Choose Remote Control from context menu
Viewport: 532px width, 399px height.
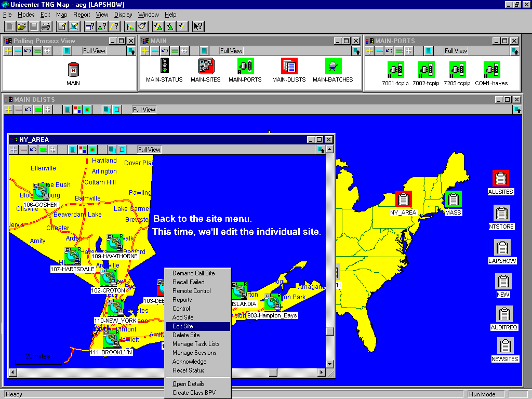tap(198, 291)
